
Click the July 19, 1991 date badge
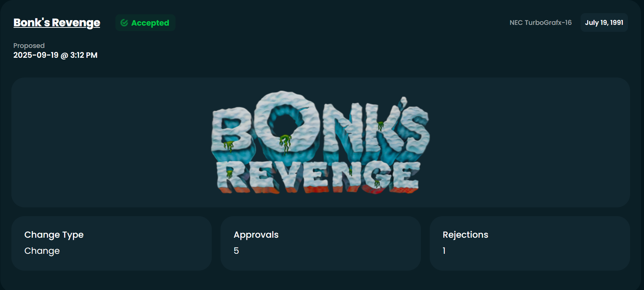click(604, 23)
